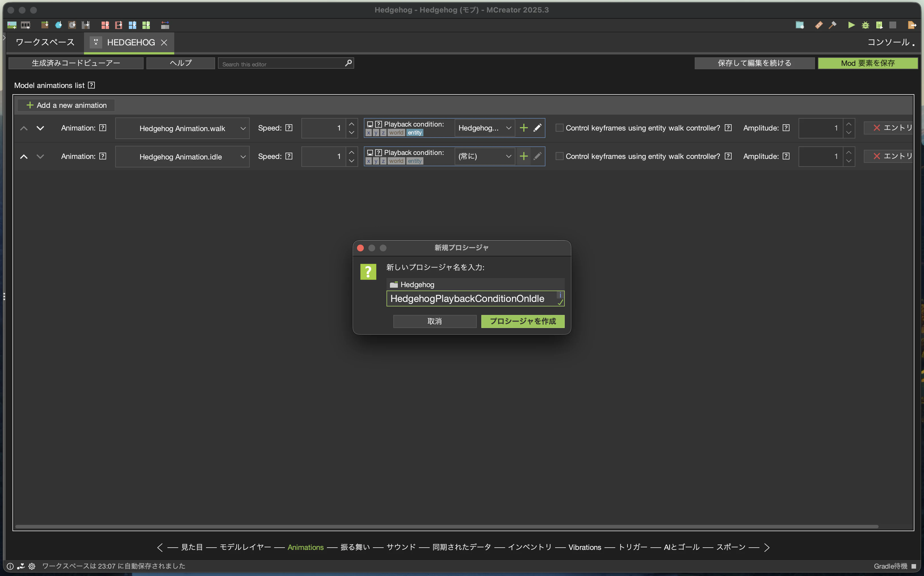The image size is (924, 576).
Task: Go to the AIとゴール page tab
Action: pos(681,547)
